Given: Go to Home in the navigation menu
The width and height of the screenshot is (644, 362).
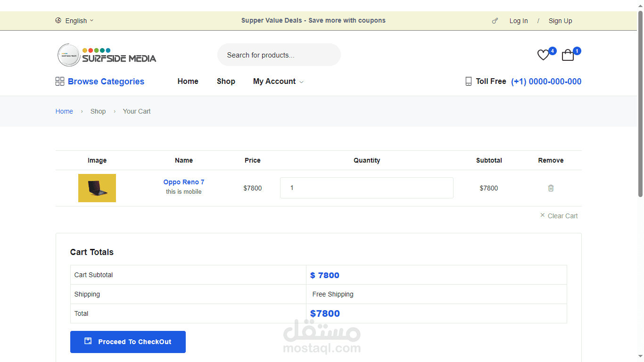Looking at the screenshot, I should click(x=188, y=82).
